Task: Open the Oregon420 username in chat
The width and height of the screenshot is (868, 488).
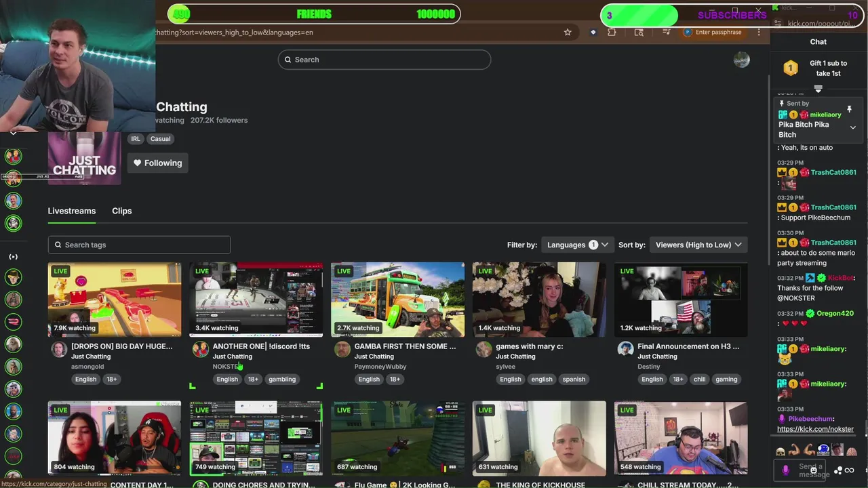Action: pos(835,314)
